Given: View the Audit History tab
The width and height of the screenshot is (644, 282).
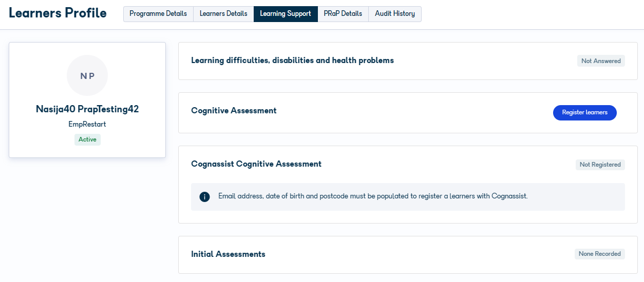Looking at the screenshot, I should (x=395, y=14).
